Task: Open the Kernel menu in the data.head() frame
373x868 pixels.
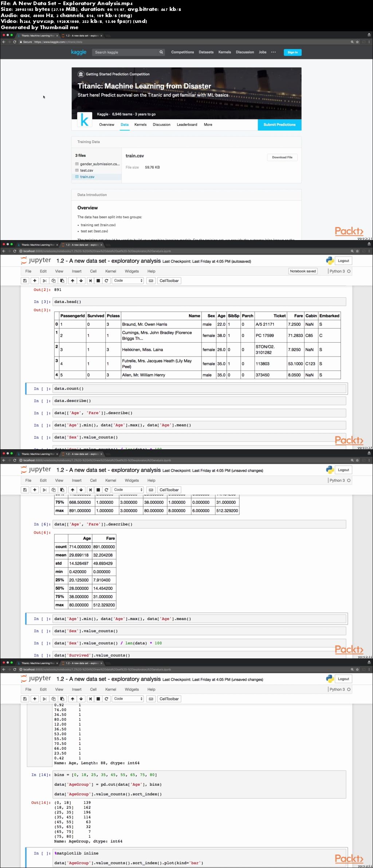Action: point(111,271)
